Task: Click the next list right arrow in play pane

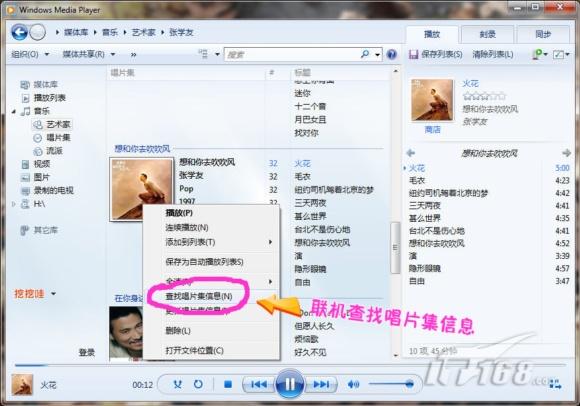Action: click(566, 153)
